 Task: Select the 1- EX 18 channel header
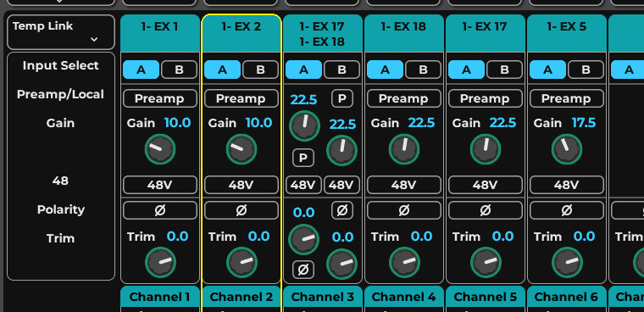(404, 33)
